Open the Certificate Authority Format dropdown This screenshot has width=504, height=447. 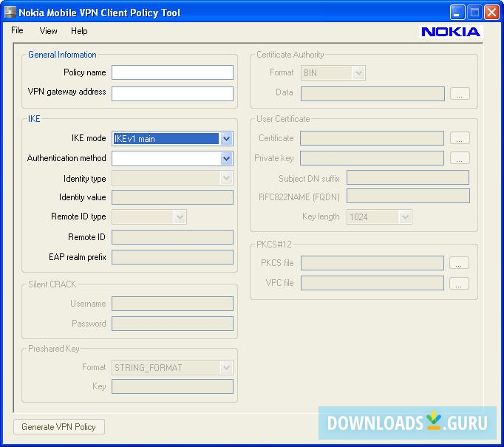pyautogui.click(x=358, y=73)
